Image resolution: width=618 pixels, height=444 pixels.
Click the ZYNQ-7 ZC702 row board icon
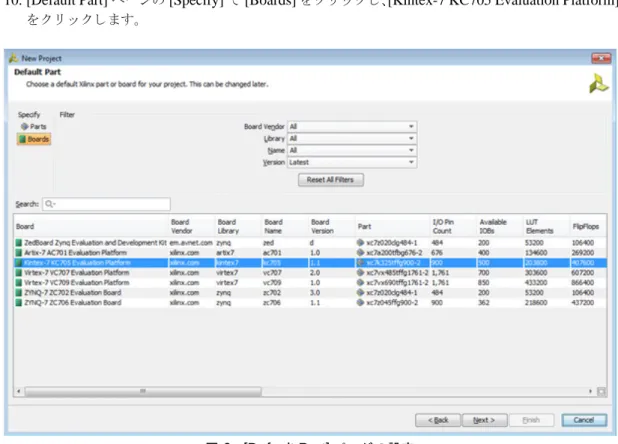[19, 292]
